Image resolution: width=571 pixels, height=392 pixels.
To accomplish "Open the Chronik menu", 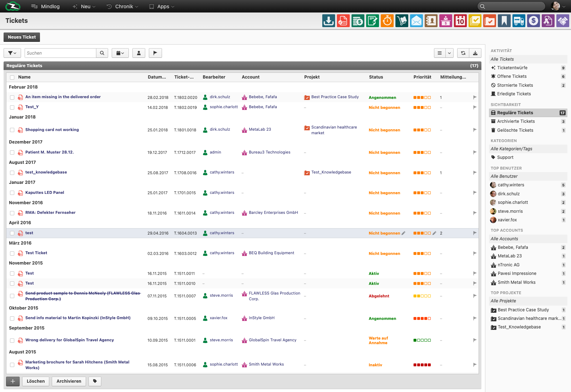I will coord(122,6).
